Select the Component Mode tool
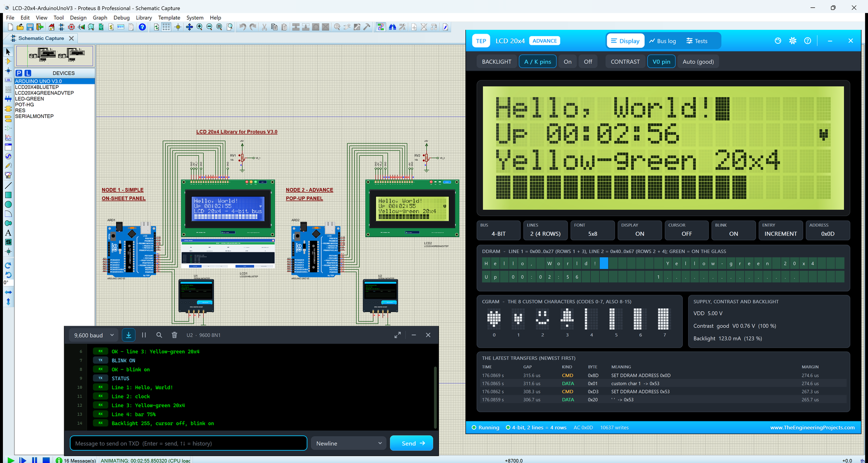The image size is (868, 463). coord(8,61)
